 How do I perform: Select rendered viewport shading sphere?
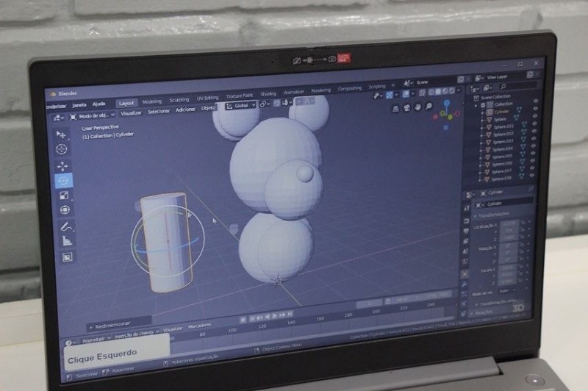click(x=451, y=90)
